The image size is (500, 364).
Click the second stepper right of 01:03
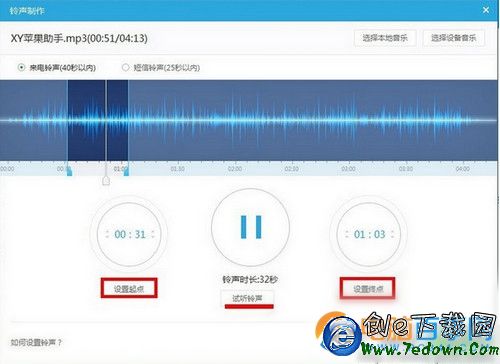[x=392, y=234]
